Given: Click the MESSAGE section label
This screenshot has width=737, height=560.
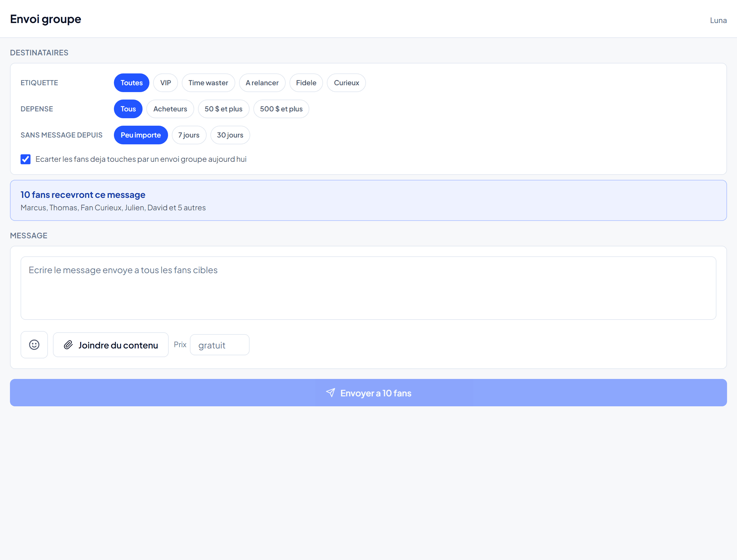Looking at the screenshot, I should pos(29,236).
